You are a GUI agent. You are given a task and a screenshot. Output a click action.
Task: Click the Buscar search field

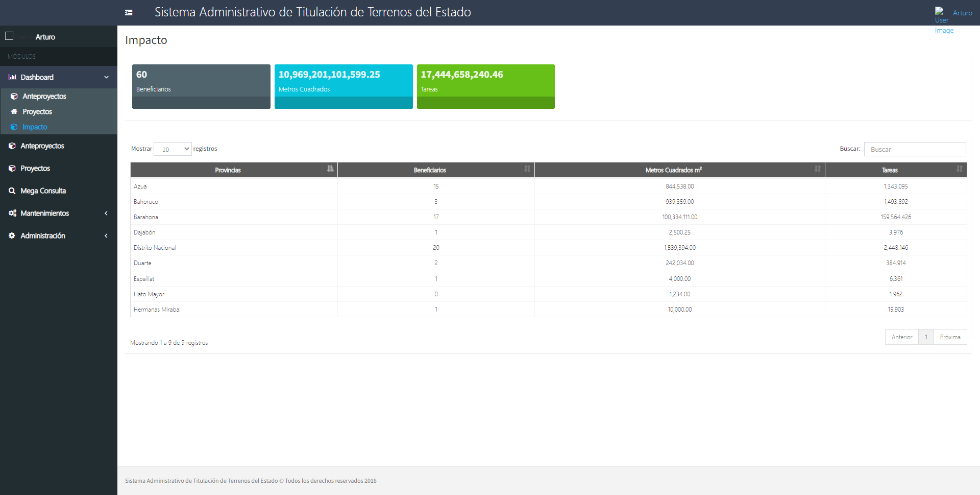coord(915,149)
